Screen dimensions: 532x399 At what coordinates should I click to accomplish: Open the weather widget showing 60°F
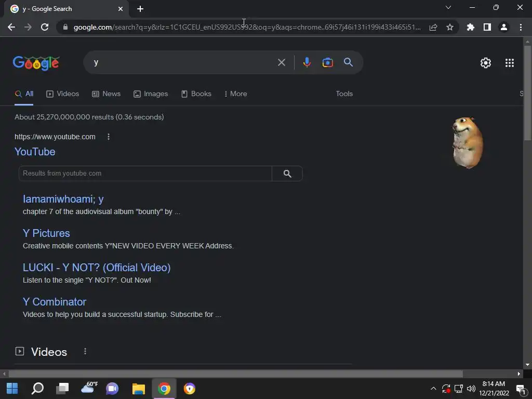[x=89, y=388]
